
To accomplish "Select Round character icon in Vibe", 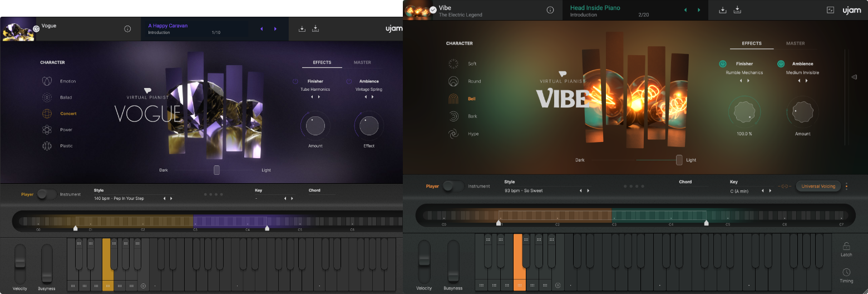I will [x=453, y=81].
